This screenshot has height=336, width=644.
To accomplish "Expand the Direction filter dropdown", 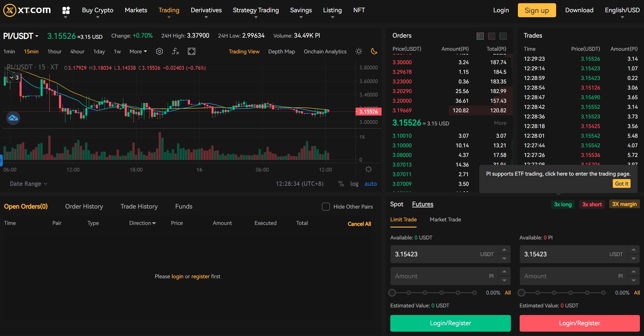I will 142,223.
